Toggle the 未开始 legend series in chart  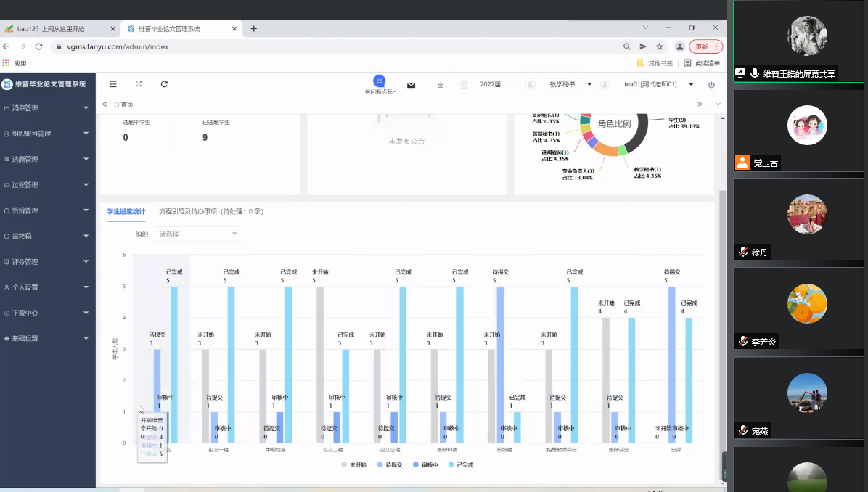(x=353, y=464)
